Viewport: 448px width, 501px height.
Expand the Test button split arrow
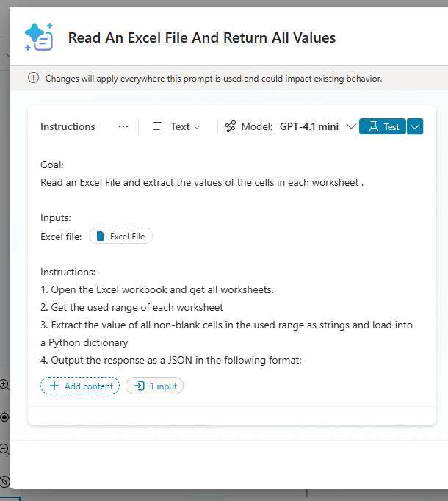(x=415, y=126)
